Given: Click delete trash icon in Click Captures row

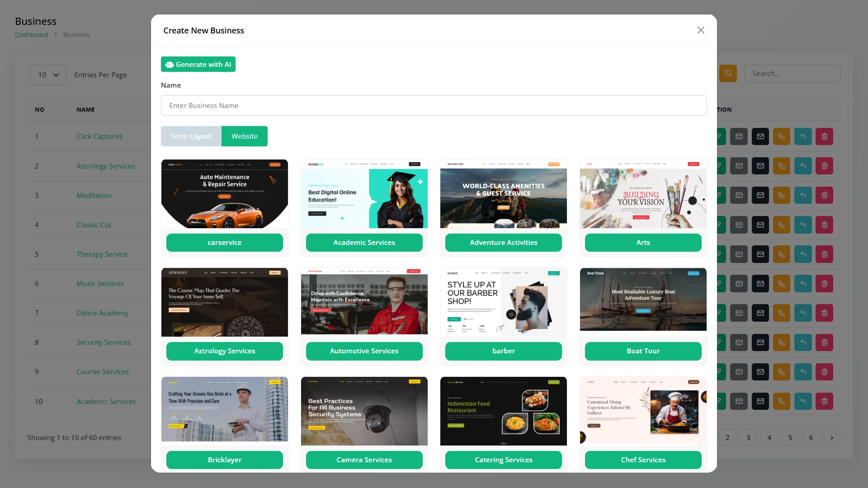Looking at the screenshot, I should click(x=824, y=136).
